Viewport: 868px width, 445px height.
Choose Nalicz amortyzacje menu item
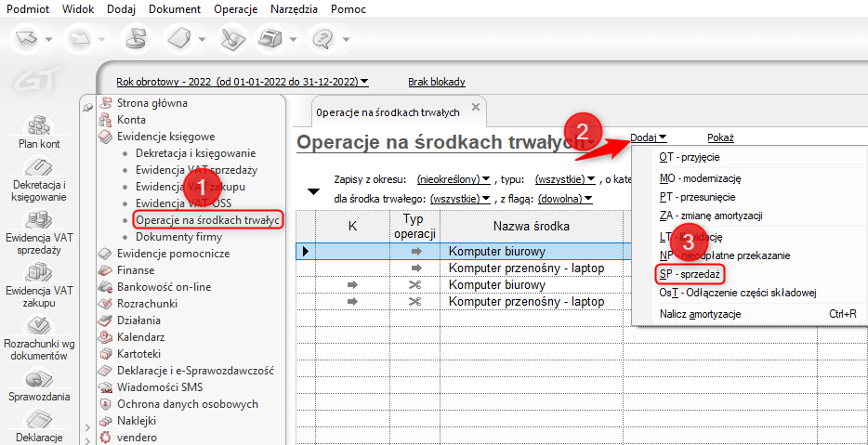pyautogui.click(x=701, y=314)
